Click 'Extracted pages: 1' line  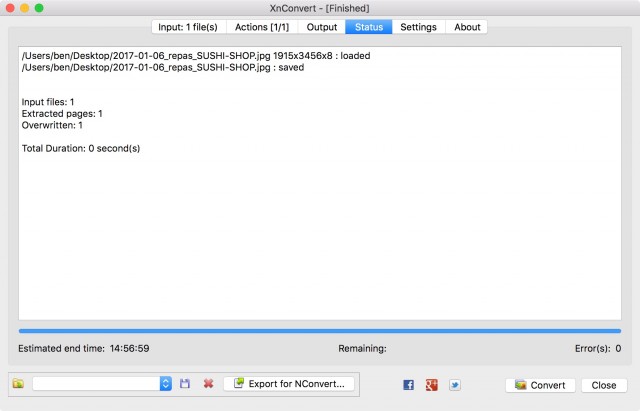tap(62, 113)
